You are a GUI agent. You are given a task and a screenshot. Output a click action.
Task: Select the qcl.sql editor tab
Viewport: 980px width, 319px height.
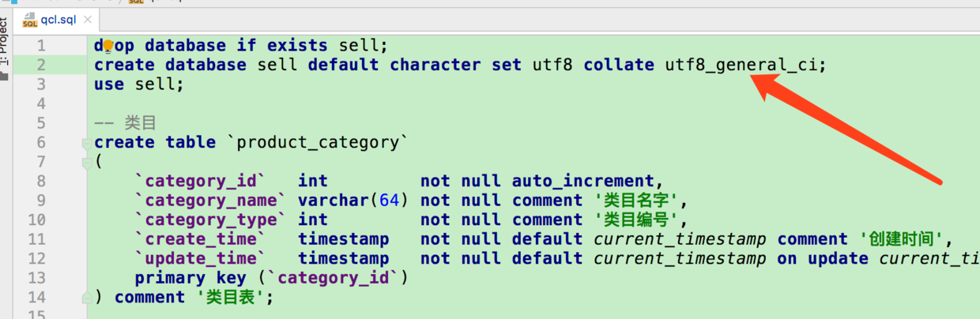58,20
